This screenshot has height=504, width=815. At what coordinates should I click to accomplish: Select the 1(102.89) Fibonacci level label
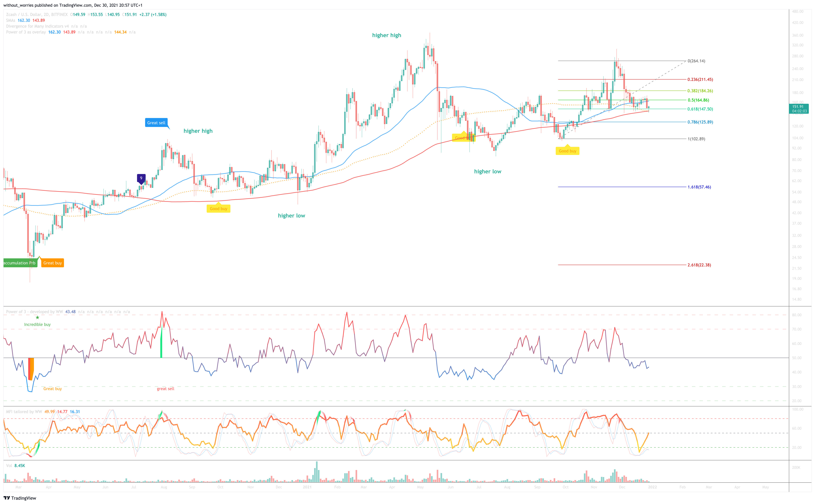696,139
